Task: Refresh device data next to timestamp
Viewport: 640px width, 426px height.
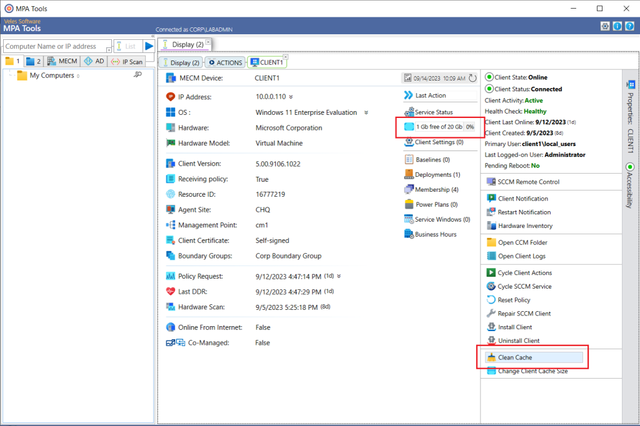Action: (x=472, y=78)
